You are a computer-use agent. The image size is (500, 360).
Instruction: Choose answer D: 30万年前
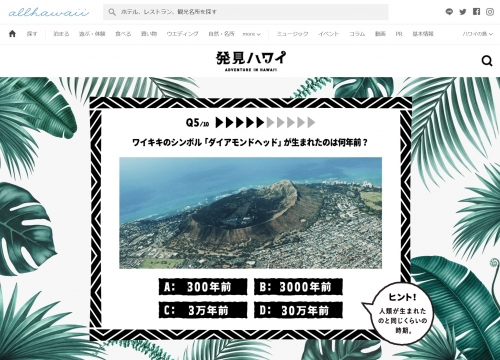pyautogui.click(x=298, y=310)
